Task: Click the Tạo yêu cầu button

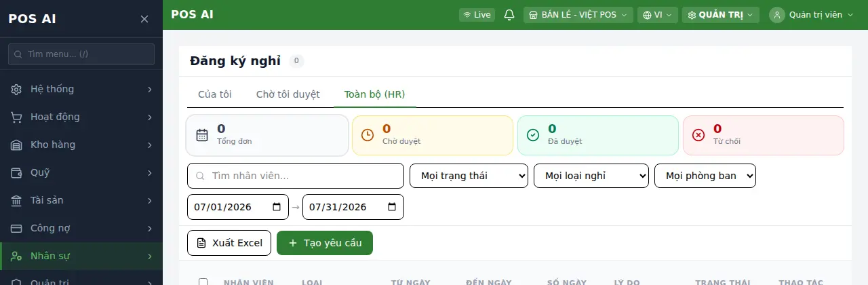Action: point(325,243)
